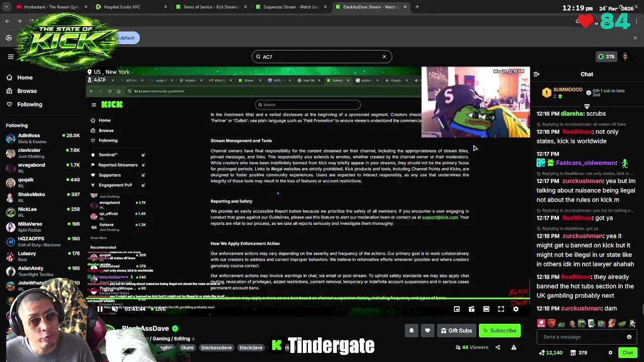Image resolution: width=644 pixels, height=362 pixels.
Task: Click the diareha username in chat
Action: point(572,114)
